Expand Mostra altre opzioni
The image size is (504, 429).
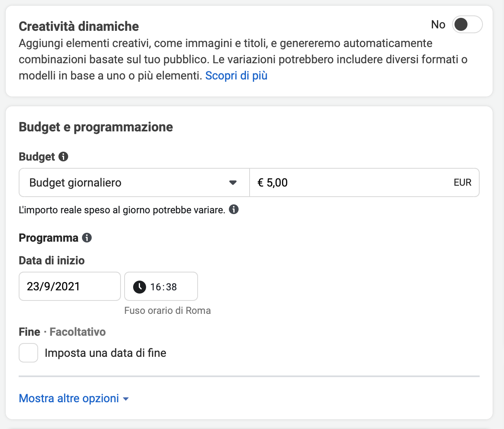(x=74, y=398)
